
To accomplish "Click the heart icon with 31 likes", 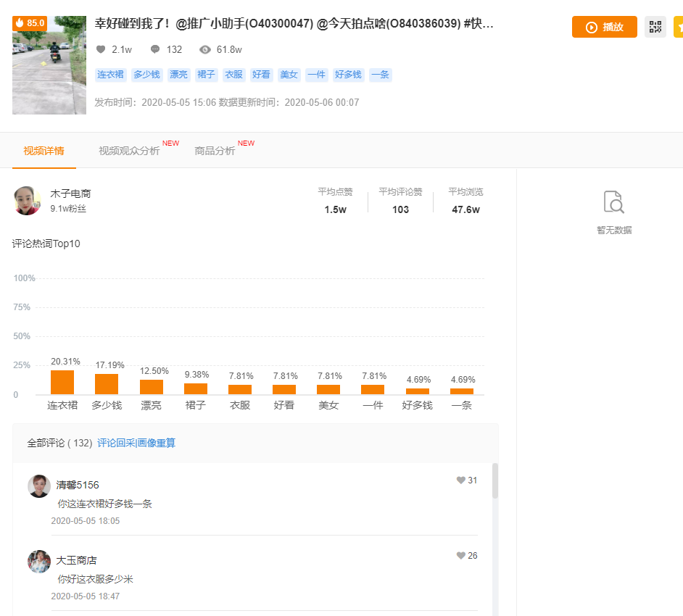I will pos(461,480).
